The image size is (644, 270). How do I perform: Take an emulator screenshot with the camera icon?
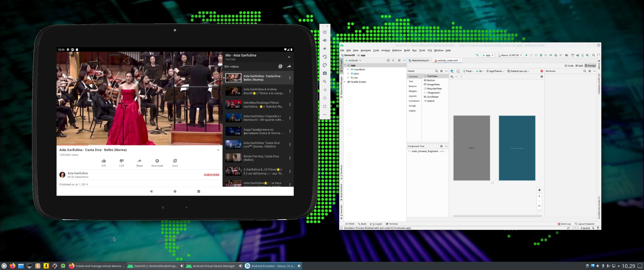pos(325,73)
